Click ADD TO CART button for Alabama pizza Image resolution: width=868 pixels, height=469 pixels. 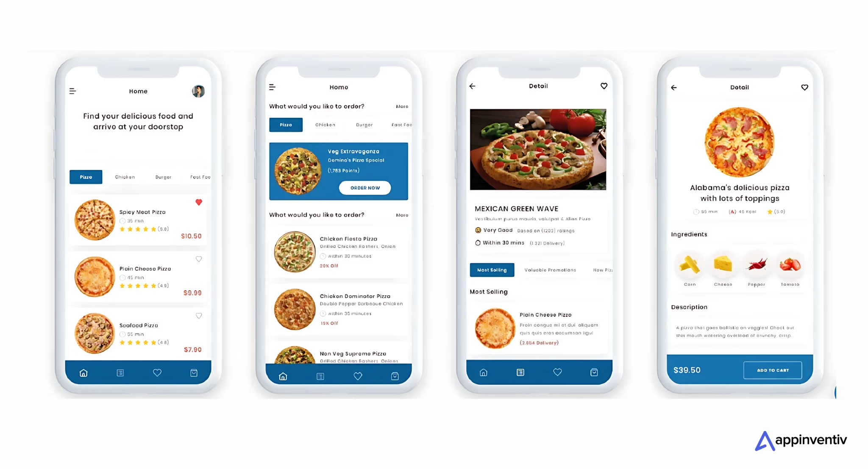pyautogui.click(x=771, y=370)
